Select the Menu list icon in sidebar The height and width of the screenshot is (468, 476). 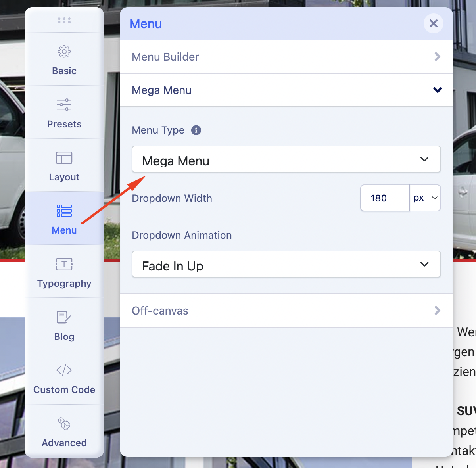pyautogui.click(x=64, y=211)
